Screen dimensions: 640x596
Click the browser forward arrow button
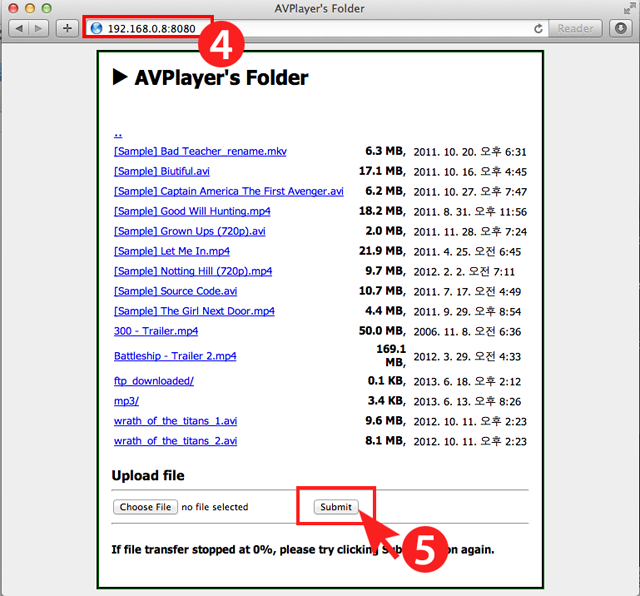coord(39,28)
